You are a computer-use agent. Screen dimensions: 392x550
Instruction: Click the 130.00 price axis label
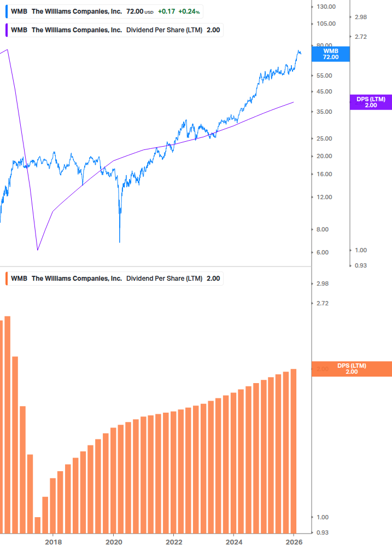(x=326, y=7)
